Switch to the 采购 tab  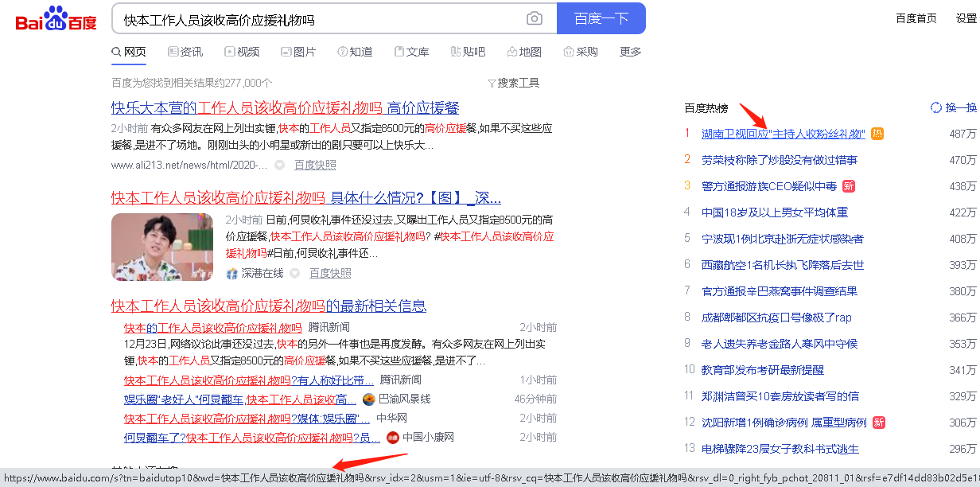tap(581, 52)
